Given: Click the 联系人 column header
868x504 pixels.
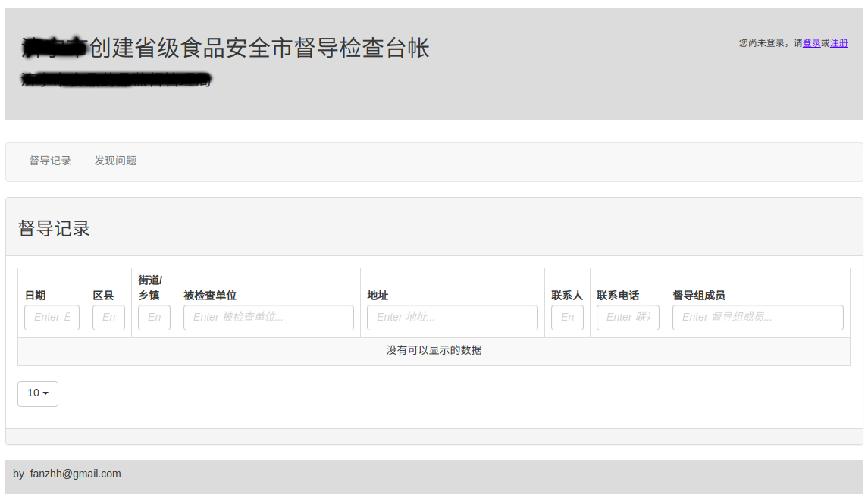Looking at the screenshot, I should pyautogui.click(x=567, y=296).
